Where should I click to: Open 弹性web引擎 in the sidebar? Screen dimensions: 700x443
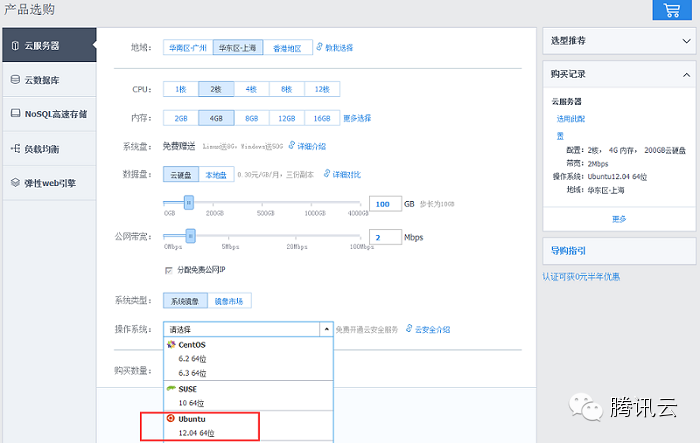pyautogui.click(x=49, y=183)
